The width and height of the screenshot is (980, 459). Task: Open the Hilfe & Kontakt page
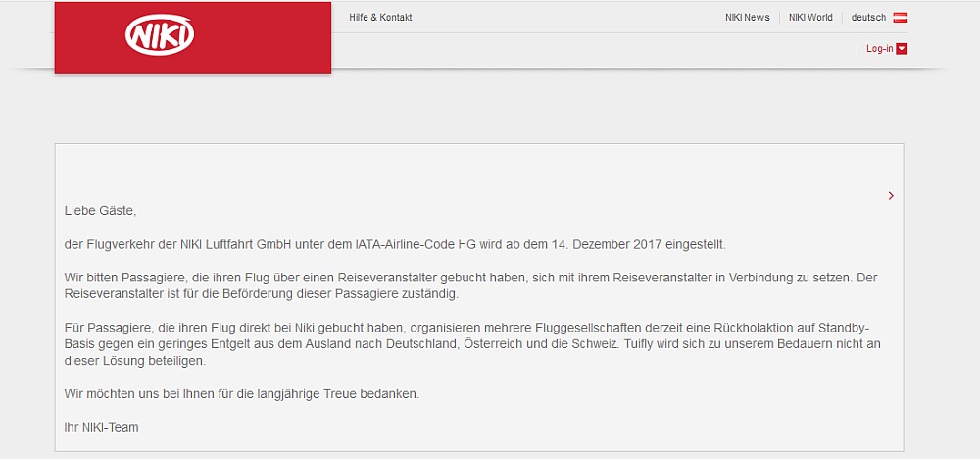coord(380,18)
